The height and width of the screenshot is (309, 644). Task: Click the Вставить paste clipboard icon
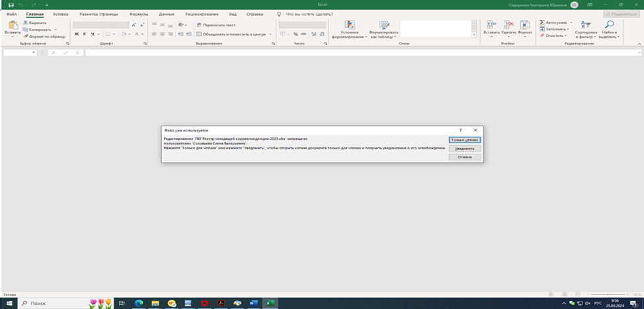point(13,25)
